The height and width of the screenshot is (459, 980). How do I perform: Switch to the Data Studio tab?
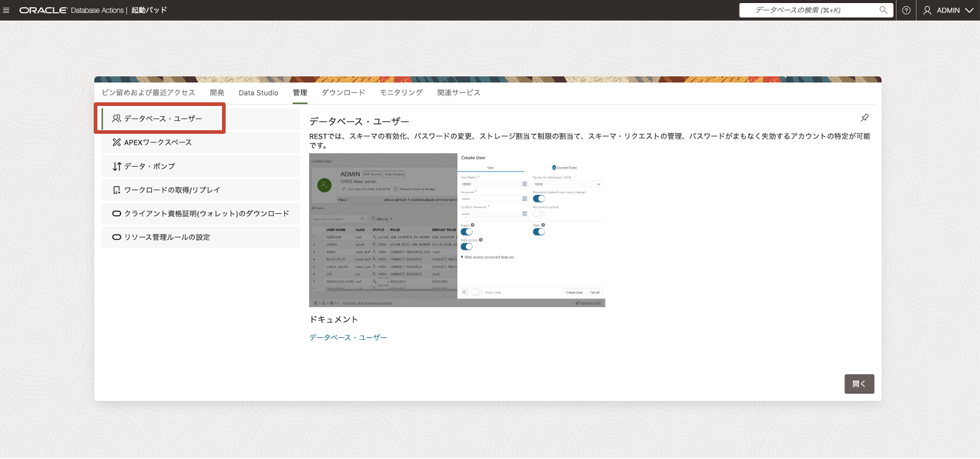pyautogui.click(x=258, y=93)
